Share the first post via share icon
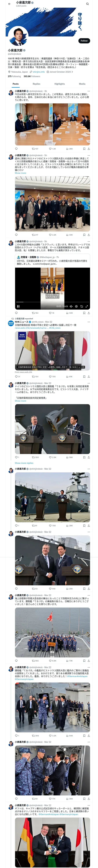98x868 pixels. click(89, 149)
